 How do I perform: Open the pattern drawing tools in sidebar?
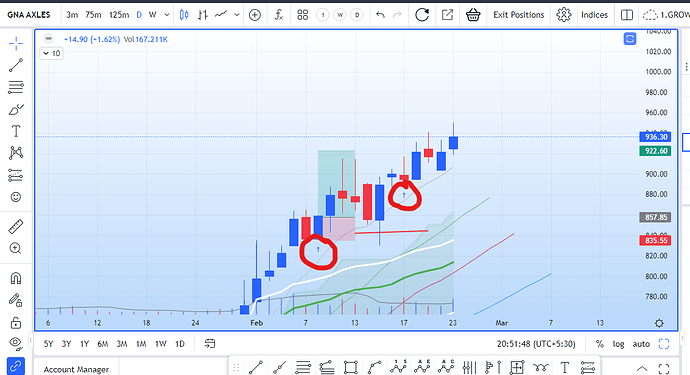click(x=16, y=153)
